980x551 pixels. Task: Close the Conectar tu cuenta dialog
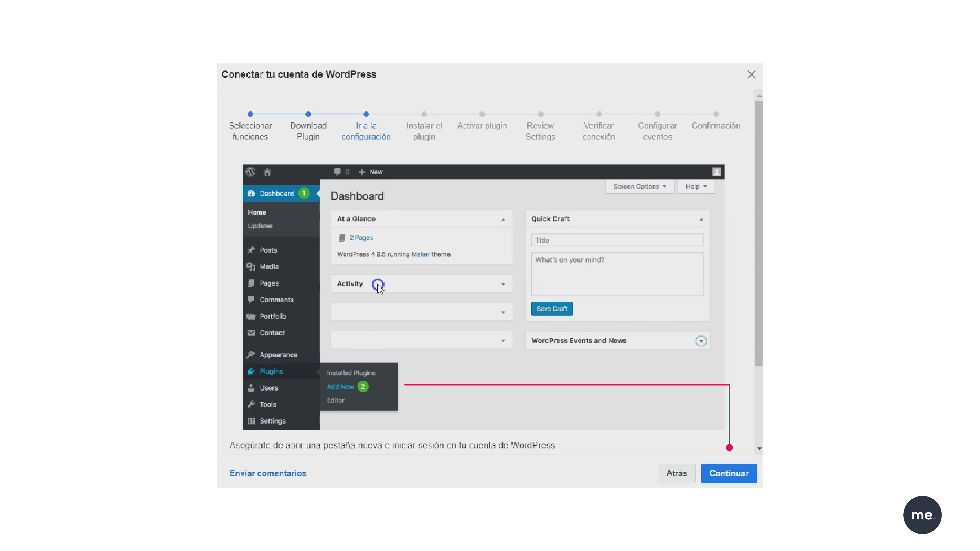(751, 74)
